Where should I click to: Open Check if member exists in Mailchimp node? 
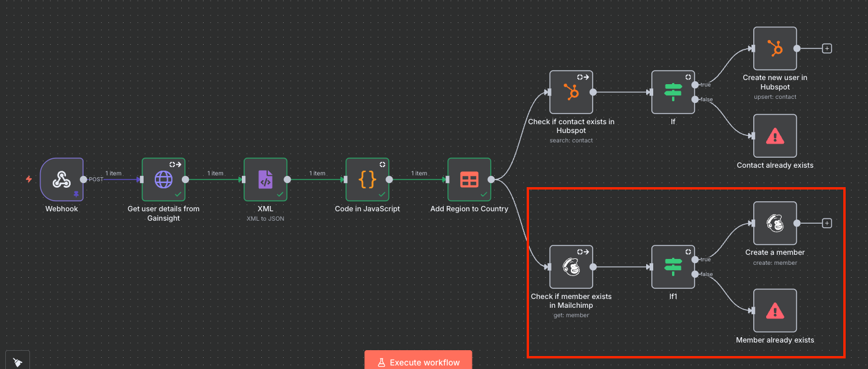pyautogui.click(x=571, y=267)
